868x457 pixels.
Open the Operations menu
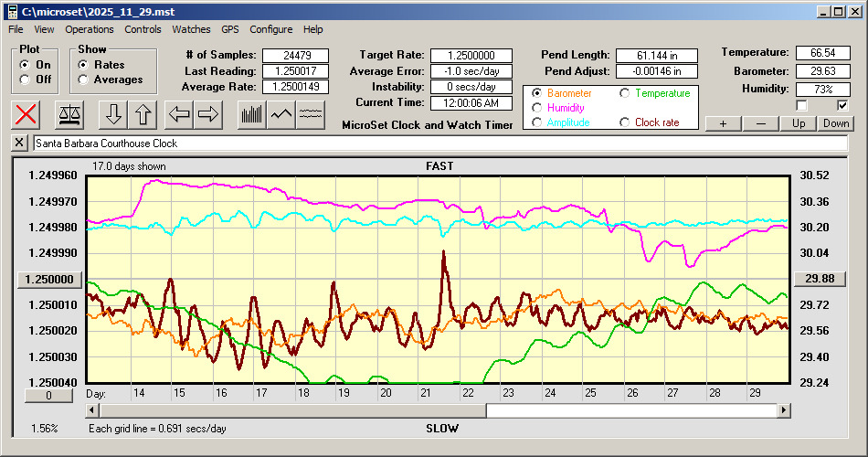90,29
